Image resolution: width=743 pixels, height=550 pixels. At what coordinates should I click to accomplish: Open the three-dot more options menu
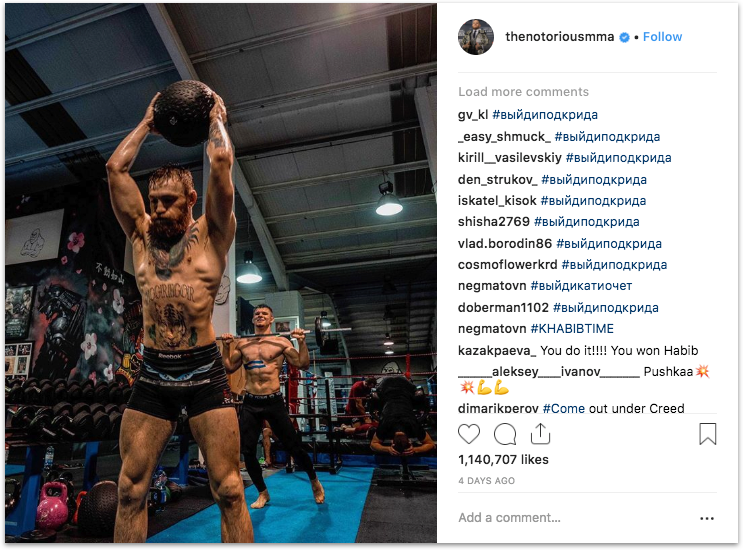click(707, 518)
